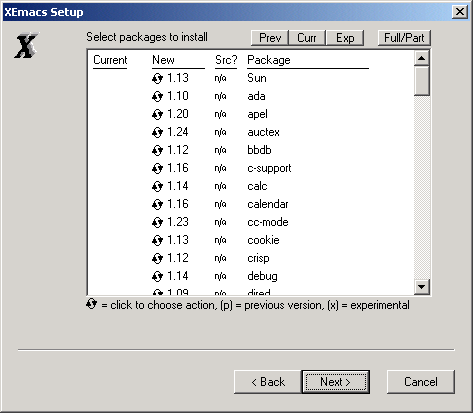Image resolution: width=473 pixels, height=413 pixels.
Task: Cancel the XEmacs setup
Action: click(421, 382)
